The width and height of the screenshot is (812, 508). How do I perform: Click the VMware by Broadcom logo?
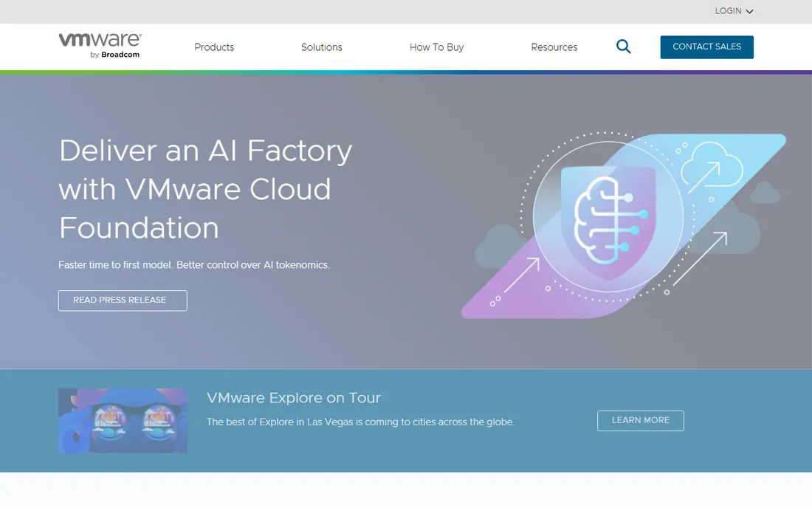click(x=100, y=46)
